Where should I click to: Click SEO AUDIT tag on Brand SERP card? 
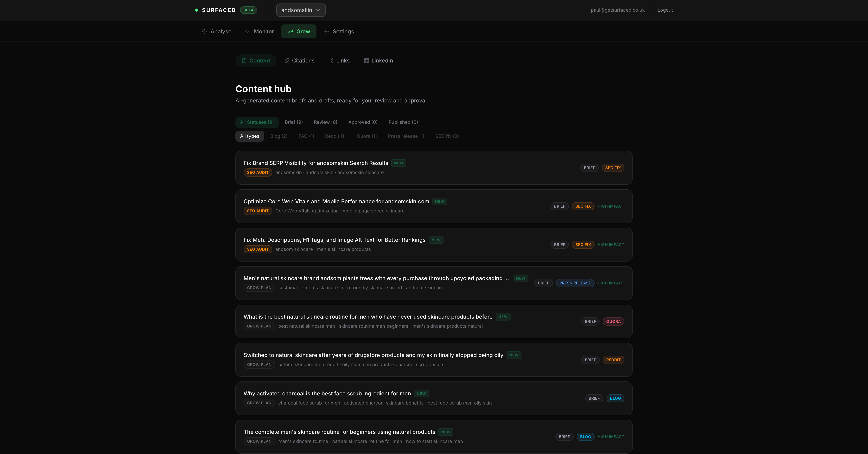click(x=258, y=172)
